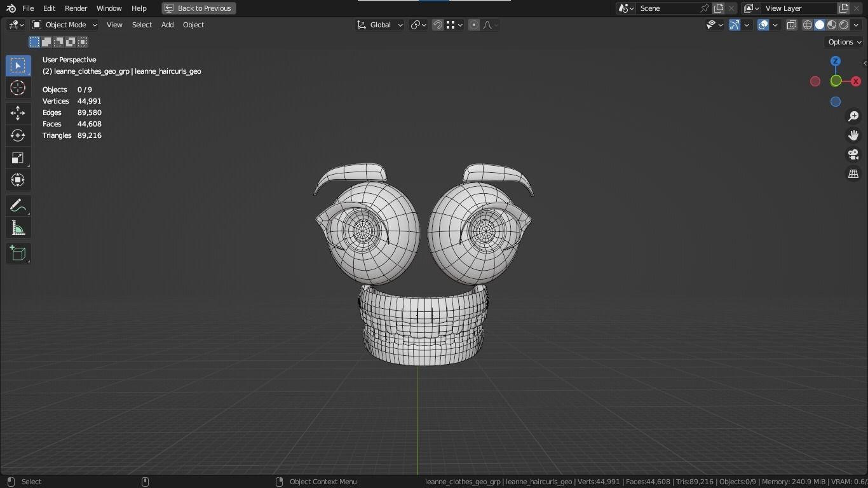This screenshot has width=868, height=488.
Task: Open the Edit menu
Action: [49, 8]
